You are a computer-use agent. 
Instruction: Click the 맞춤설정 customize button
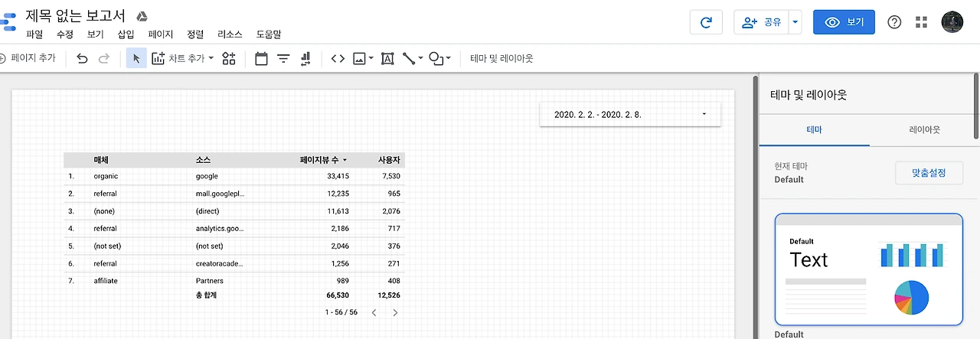pyautogui.click(x=929, y=173)
